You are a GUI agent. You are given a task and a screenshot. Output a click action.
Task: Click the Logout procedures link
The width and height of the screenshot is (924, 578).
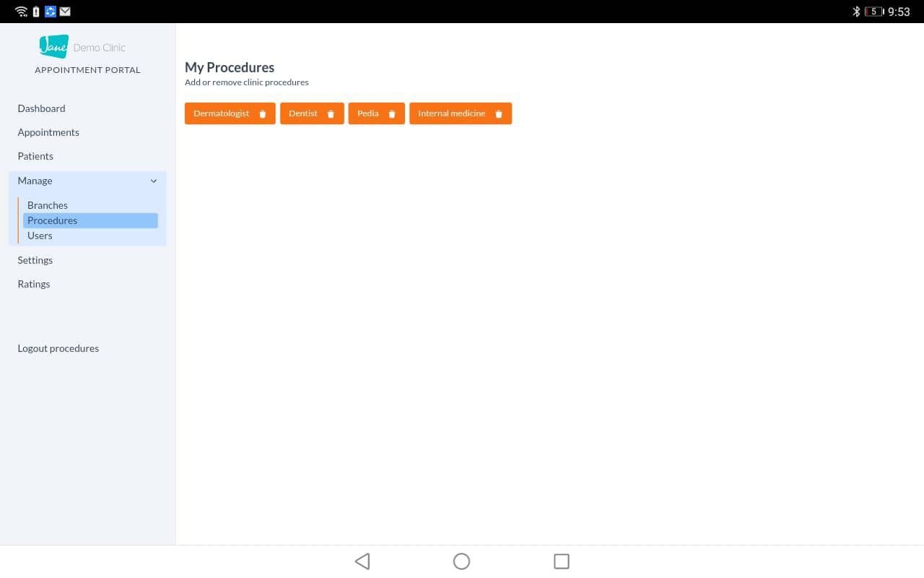point(58,348)
